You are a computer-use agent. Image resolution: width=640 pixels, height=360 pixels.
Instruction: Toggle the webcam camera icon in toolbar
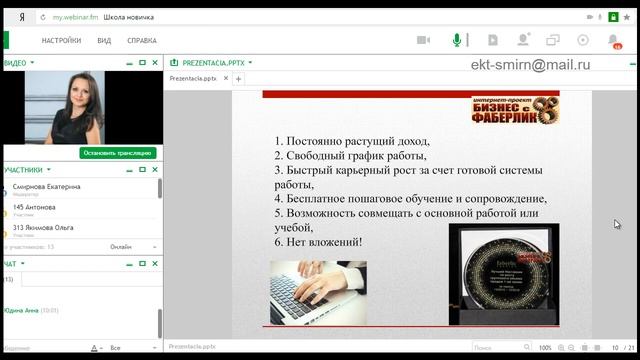coord(423,40)
